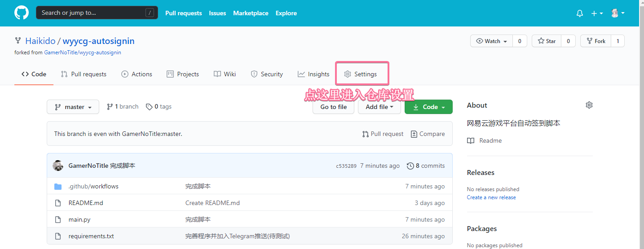Click the notifications bell icon
The height and width of the screenshot is (249, 644).
(580, 13)
